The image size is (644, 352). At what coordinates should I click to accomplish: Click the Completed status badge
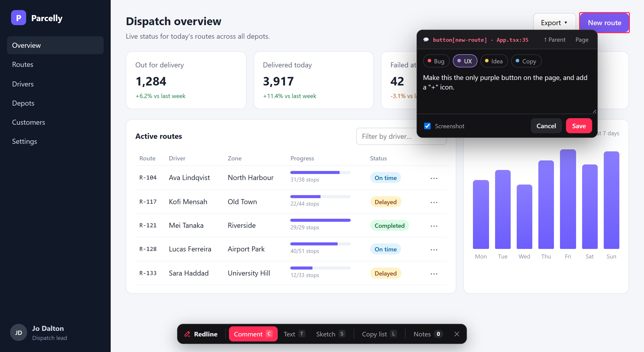coord(389,226)
